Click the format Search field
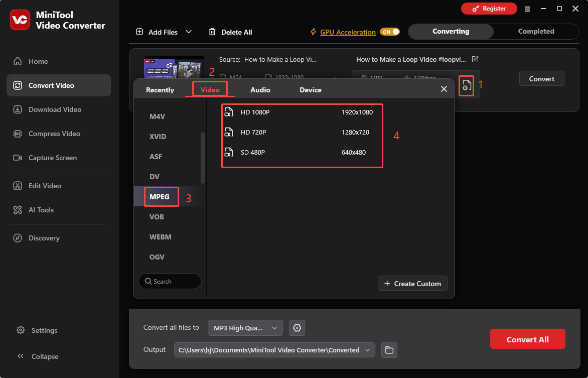 point(170,281)
